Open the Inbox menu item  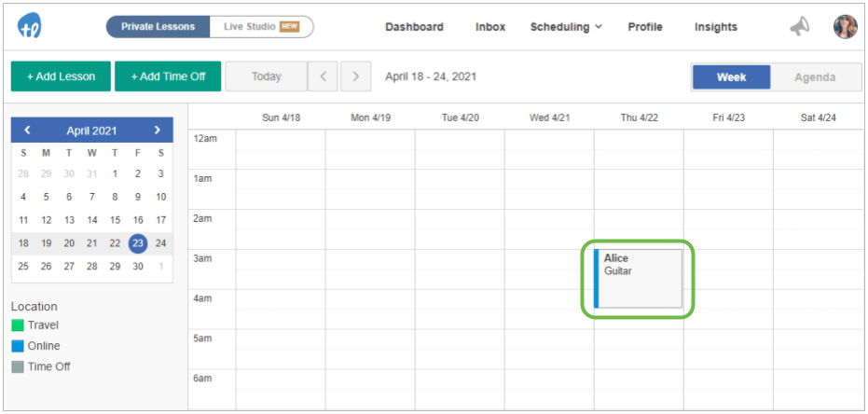click(x=490, y=26)
